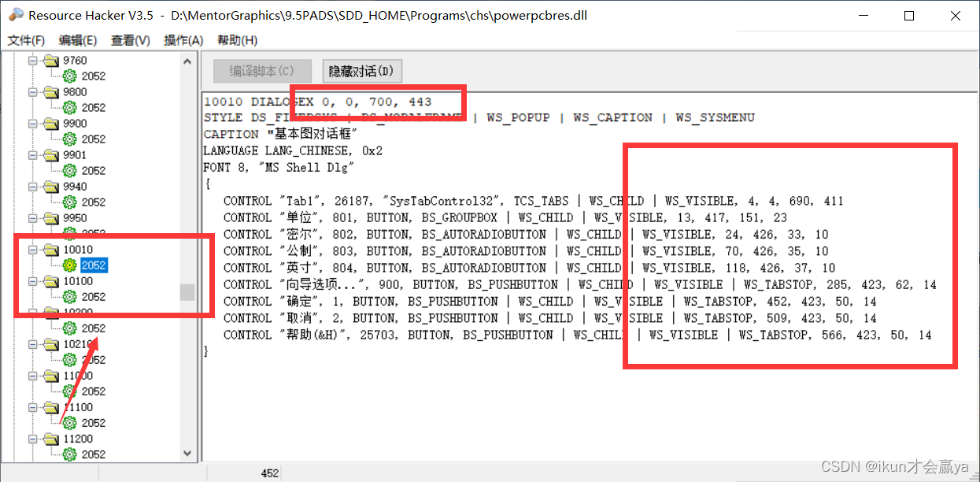Select the 2052 gear icon under folder 9760
Image resolution: width=980 pixels, height=482 pixels.
click(71, 76)
